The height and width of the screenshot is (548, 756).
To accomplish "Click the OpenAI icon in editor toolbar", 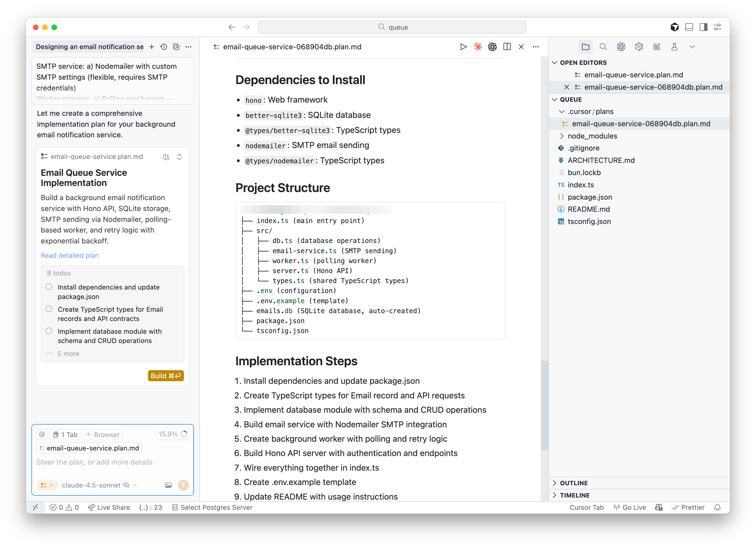I will [x=492, y=47].
